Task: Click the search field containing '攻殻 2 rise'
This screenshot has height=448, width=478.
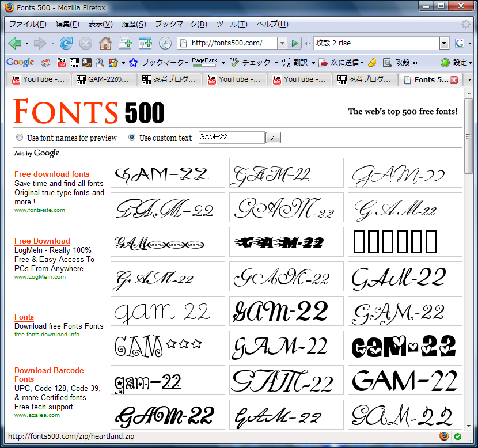Action: [x=377, y=43]
